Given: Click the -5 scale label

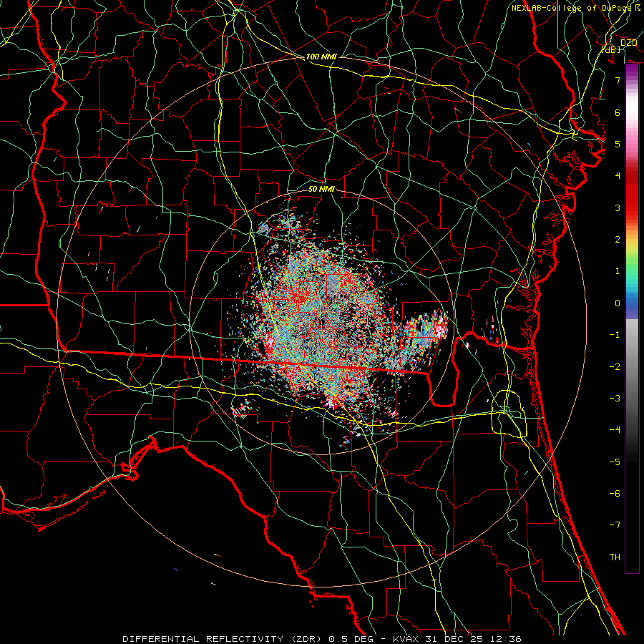Looking at the screenshot, I should (x=615, y=462).
